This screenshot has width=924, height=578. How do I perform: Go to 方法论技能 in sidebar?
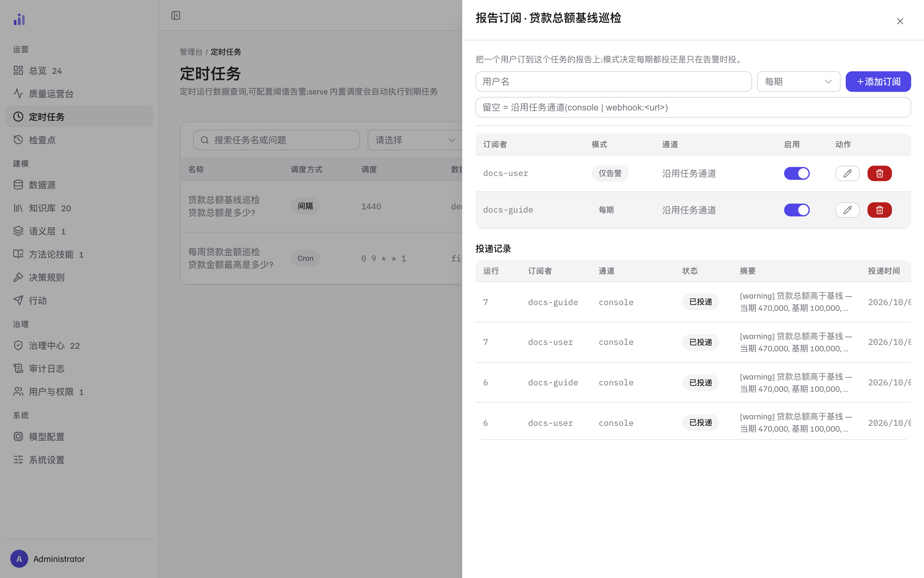pyautogui.click(x=79, y=254)
